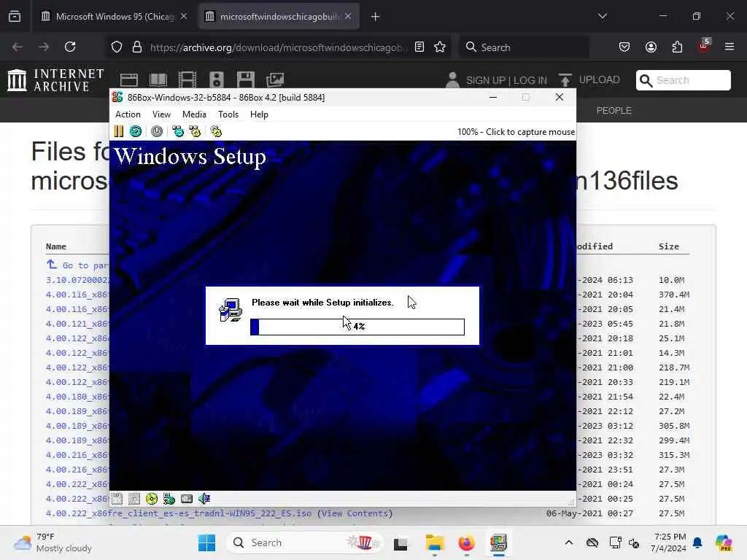Click the Firefox toolbar Search box

pos(524,47)
